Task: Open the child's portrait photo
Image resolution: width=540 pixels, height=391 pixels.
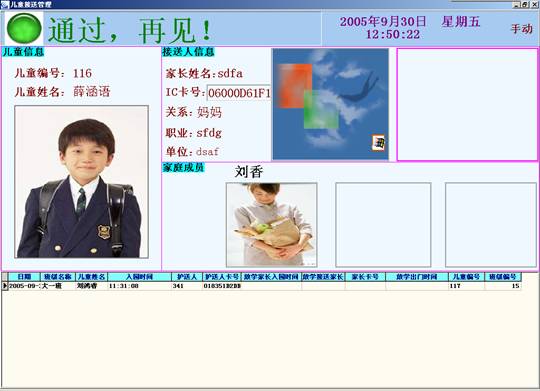Action: [82, 182]
